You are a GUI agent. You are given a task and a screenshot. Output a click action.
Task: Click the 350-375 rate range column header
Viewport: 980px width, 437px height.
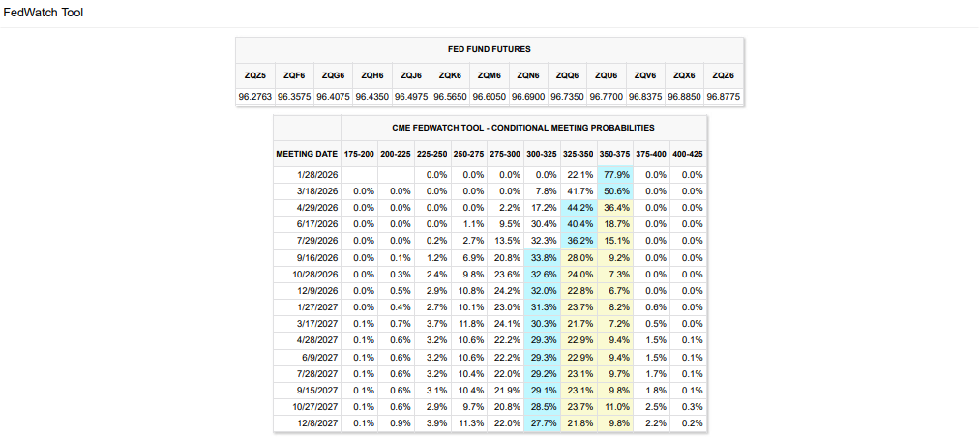[614, 153]
